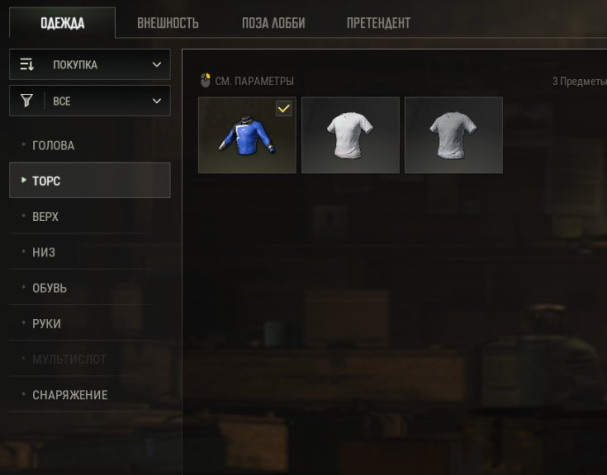The width and height of the screenshot is (607, 475).
Task: Click the mouse icon next to СМ. ПАРАМЕТРЫ
Action: coord(206,81)
